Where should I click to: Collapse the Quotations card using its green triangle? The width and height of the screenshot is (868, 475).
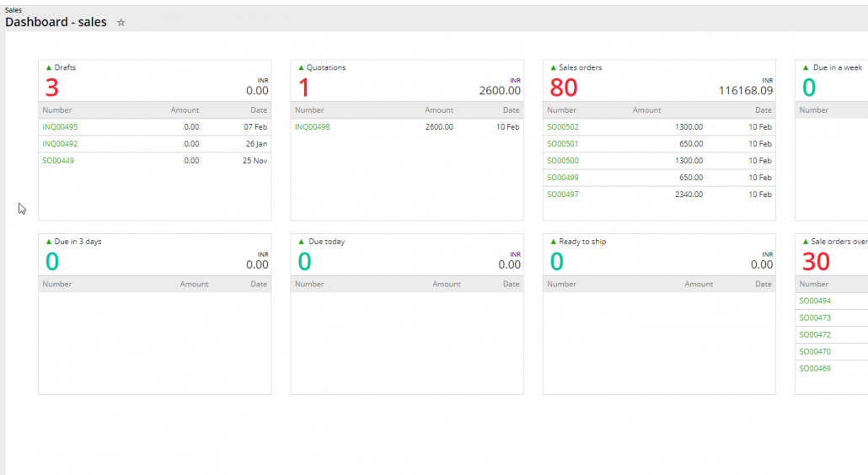(301, 67)
